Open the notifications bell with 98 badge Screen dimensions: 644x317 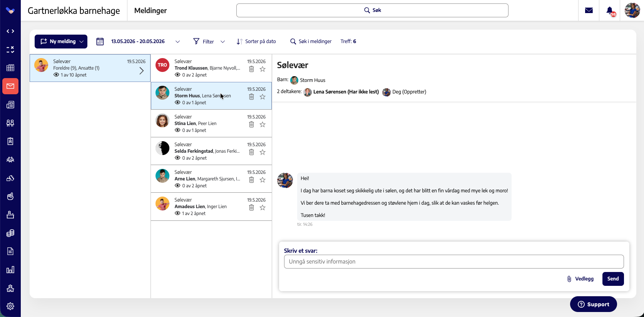click(x=610, y=11)
